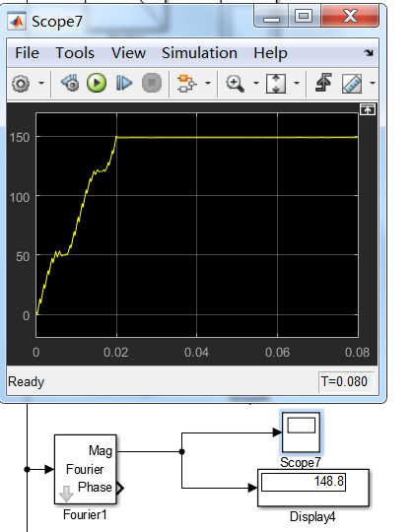This screenshot has width=413, height=532.
Task: Click the Step Forward button
Action: click(124, 83)
